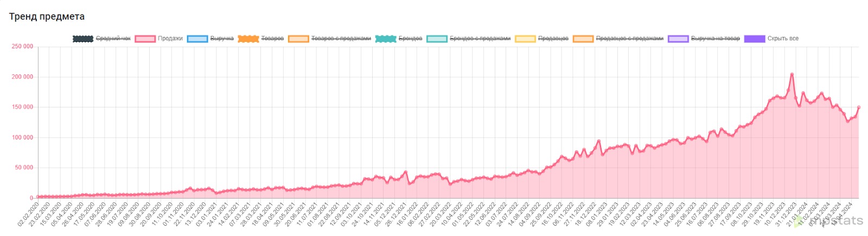The width and height of the screenshot is (868, 236).
Task: Click the lilac 'Выручка на товар' legend box
Action: coord(678,39)
